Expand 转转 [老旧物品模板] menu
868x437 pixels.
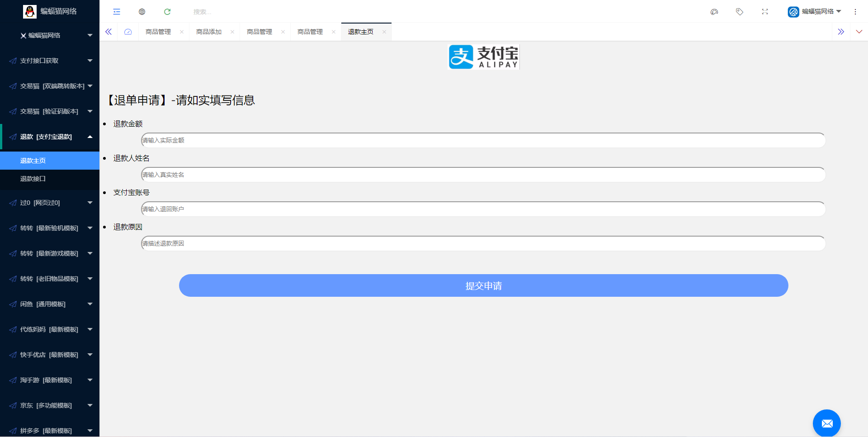(x=50, y=279)
